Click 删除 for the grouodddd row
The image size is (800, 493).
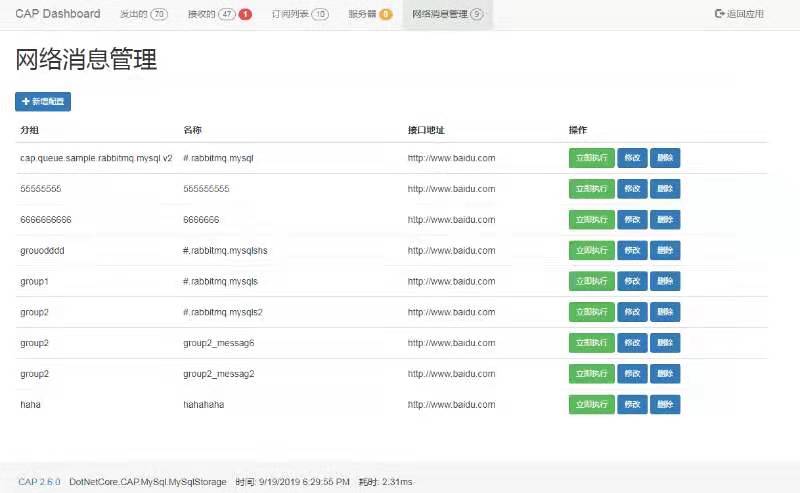coord(665,251)
